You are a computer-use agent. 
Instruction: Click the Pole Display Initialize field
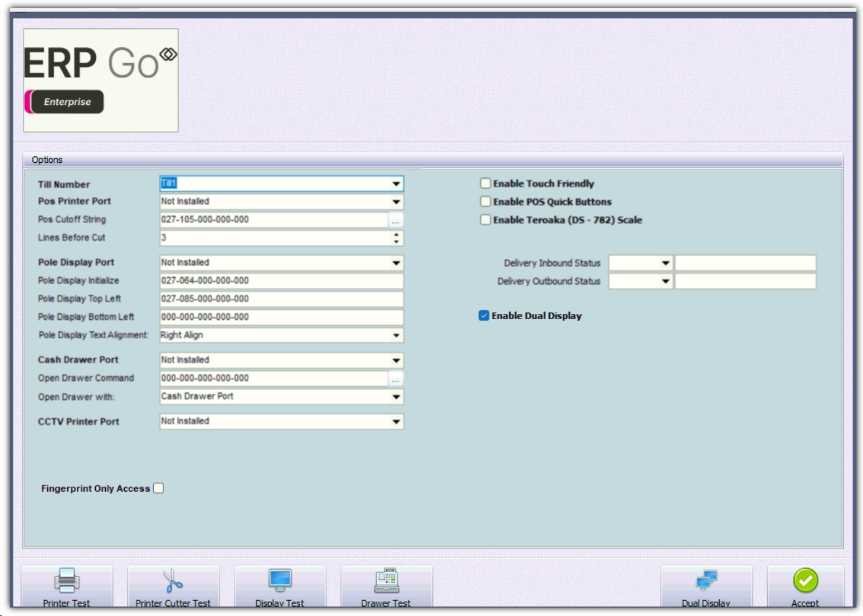(281, 281)
